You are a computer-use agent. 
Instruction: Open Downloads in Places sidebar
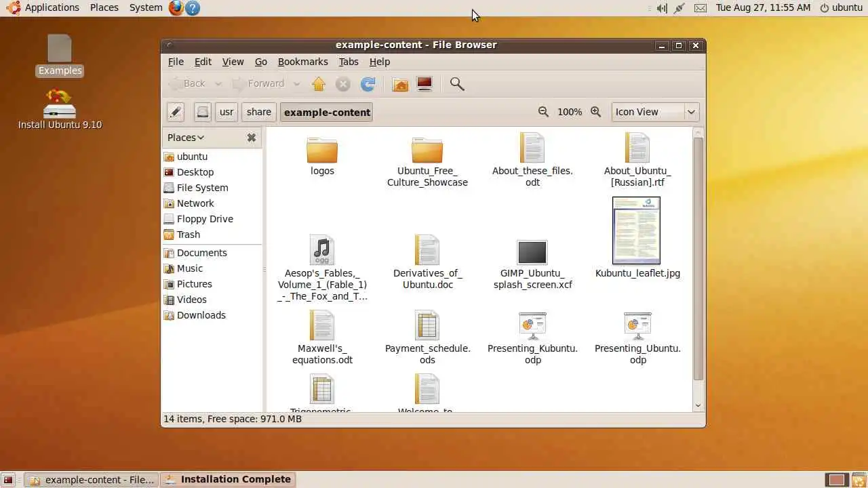201,315
